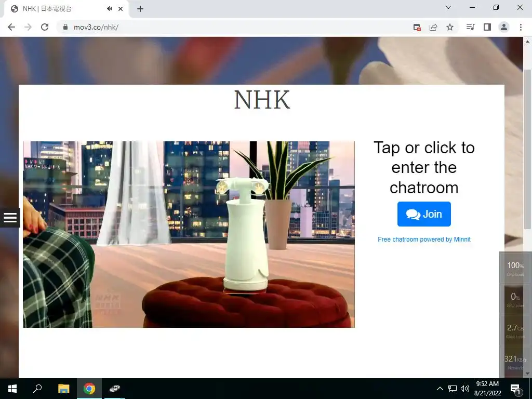This screenshot has height=399, width=532.
Task: Open the hamburger side menu on the page
Action: pyautogui.click(x=10, y=218)
